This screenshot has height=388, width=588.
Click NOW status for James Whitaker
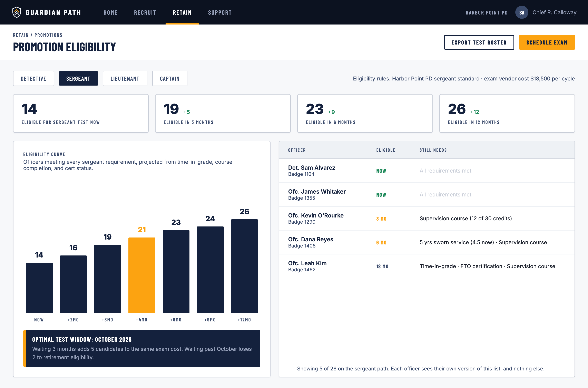381,195
